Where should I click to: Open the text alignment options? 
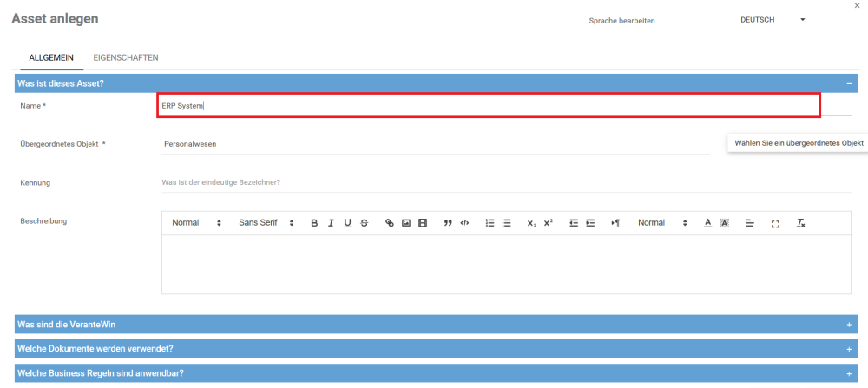pos(750,223)
